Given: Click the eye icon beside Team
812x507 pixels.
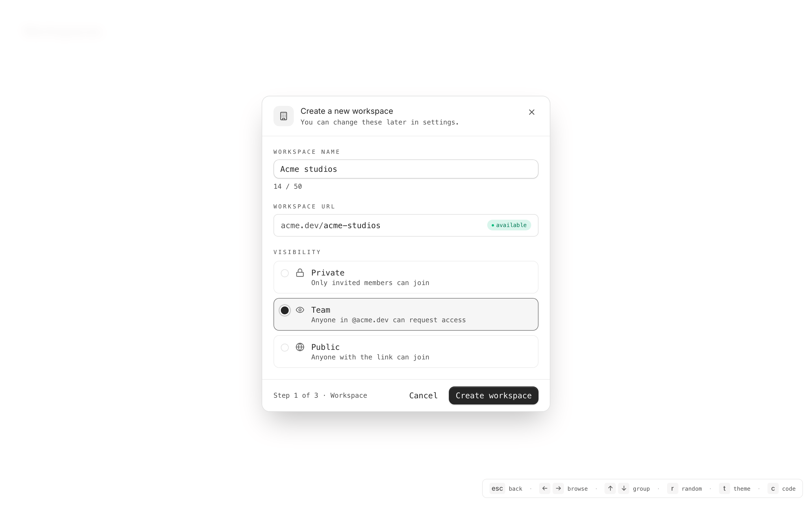Looking at the screenshot, I should [300, 310].
